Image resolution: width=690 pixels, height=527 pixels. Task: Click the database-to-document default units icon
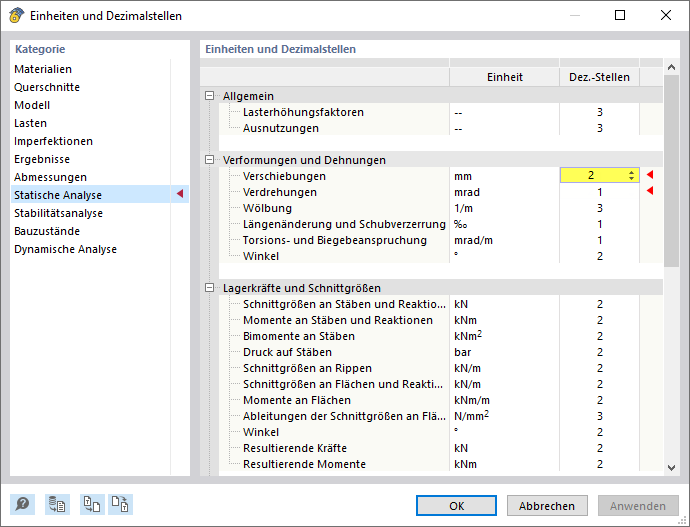[58, 505]
